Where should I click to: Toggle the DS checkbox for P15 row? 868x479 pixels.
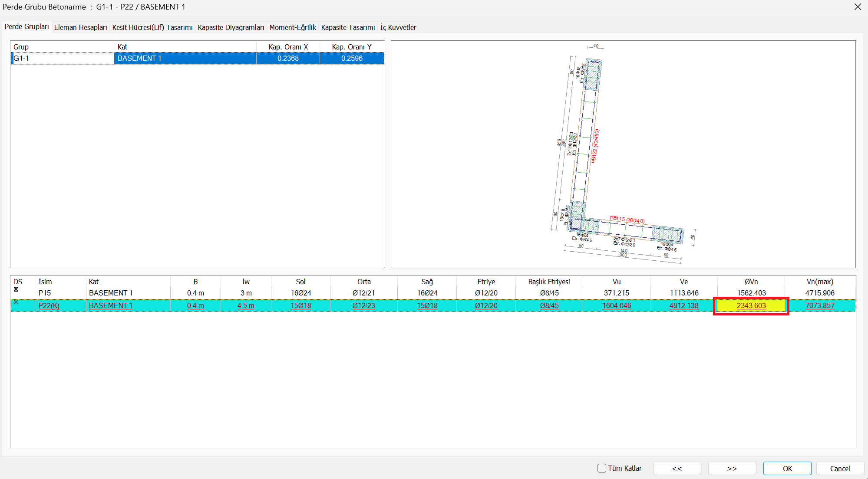pos(16,289)
